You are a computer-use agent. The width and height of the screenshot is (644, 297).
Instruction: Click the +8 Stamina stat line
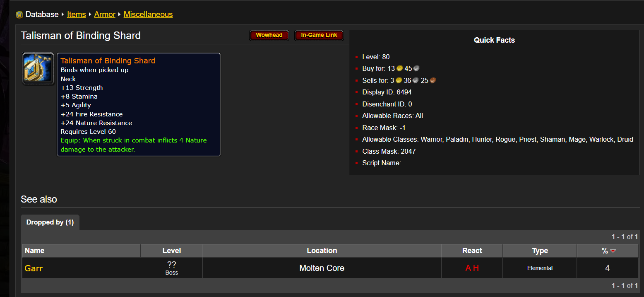79,97
